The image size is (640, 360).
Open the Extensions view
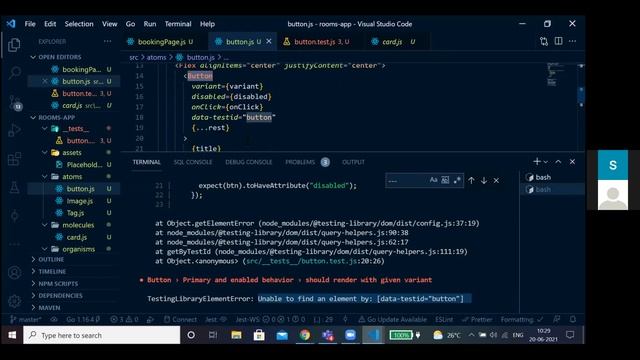(15, 159)
